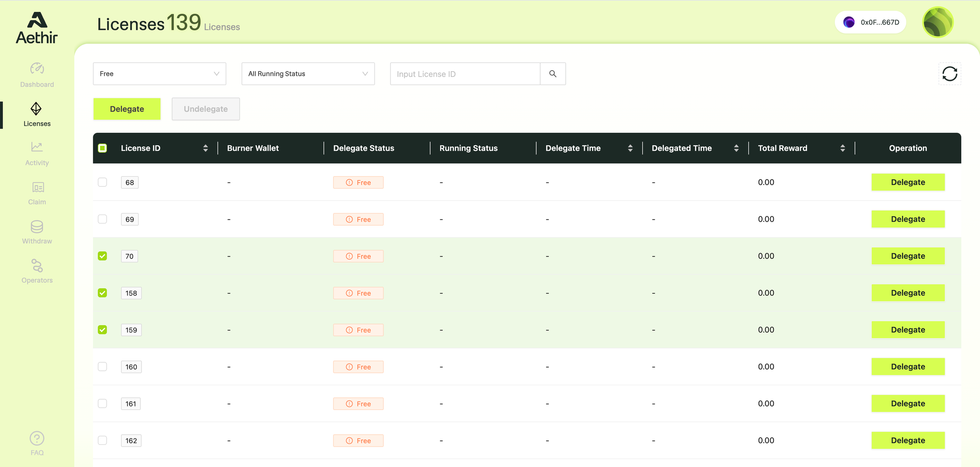This screenshot has height=467, width=980.
Task: Open the Free delegate status dropdown
Action: pyautogui.click(x=160, y=74)
